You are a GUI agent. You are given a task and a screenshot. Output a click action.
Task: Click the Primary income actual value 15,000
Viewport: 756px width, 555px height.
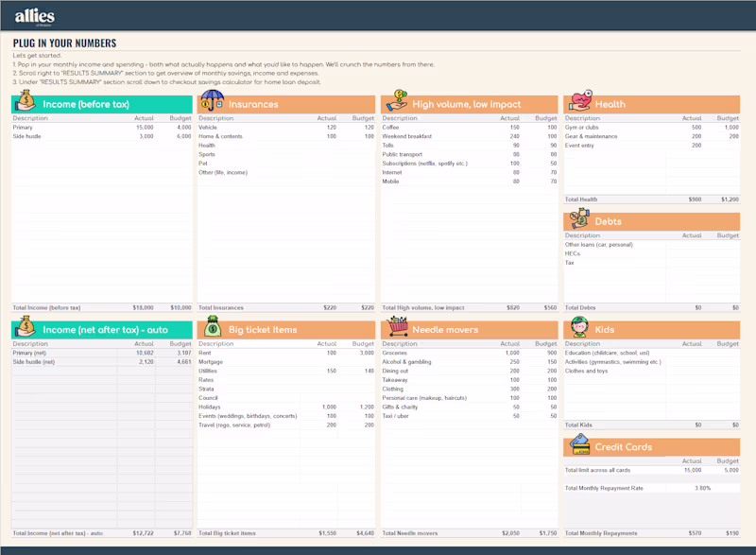tap(145, 128)
